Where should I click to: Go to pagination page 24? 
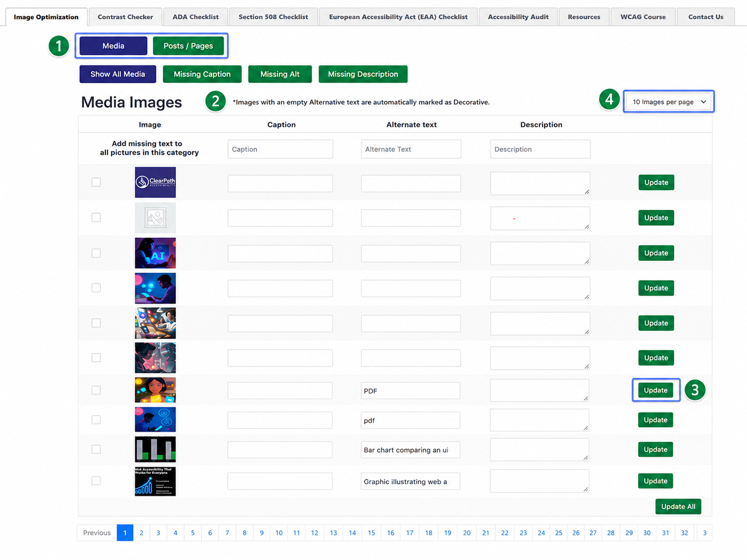[x=541, y=533]
